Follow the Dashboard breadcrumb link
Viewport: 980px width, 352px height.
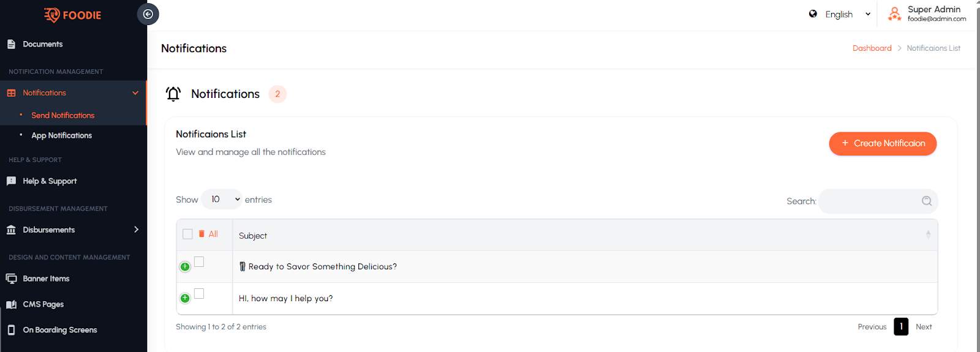coord(872,48)
